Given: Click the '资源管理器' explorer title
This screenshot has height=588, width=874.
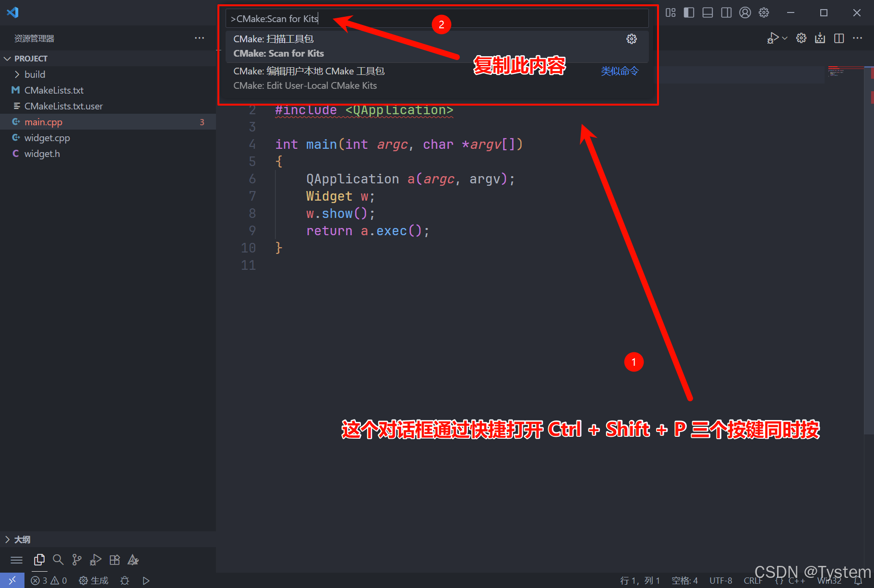Looking at the screenshot, I should click(34, 38).
